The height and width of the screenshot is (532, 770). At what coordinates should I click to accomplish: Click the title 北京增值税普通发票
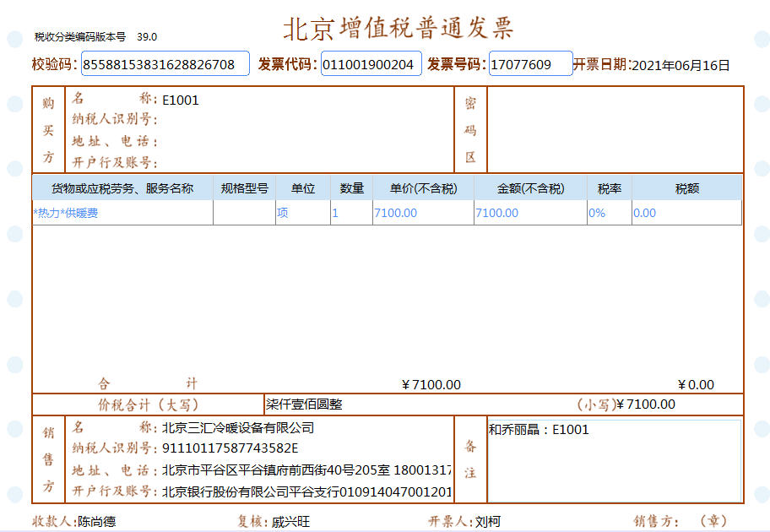pos(399,28)
